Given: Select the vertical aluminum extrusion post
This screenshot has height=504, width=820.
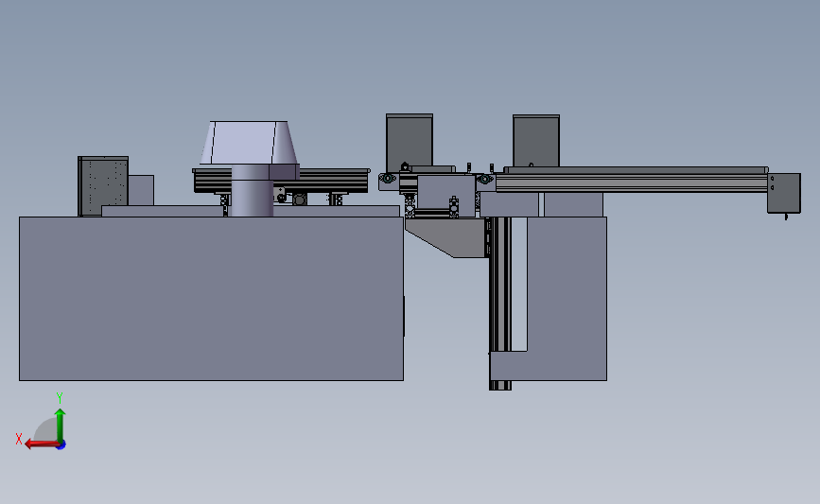Looking at the screenshot, I should pyautogui.click(x=500, y=304).
